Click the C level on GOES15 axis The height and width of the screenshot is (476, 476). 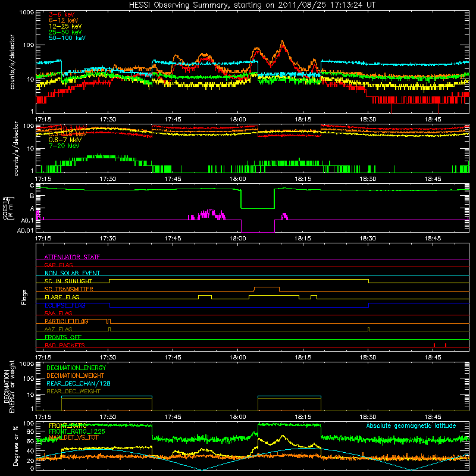[x=32, y=186]
